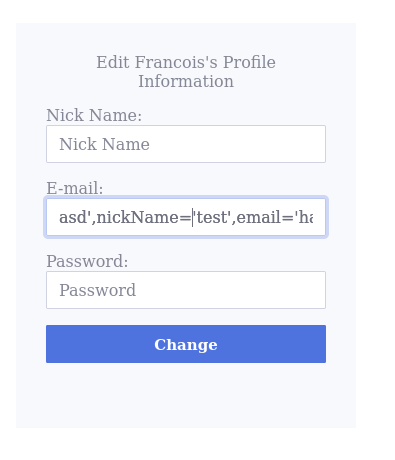Submit the form with the Change button

point(186,344)
